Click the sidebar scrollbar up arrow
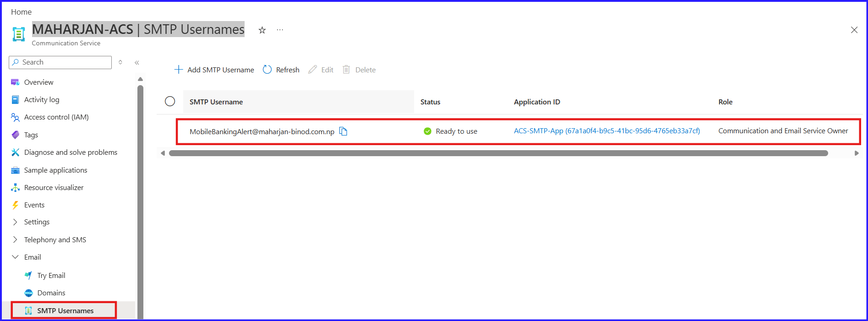The height and width of the screenshot is (321, 868). 140,79
